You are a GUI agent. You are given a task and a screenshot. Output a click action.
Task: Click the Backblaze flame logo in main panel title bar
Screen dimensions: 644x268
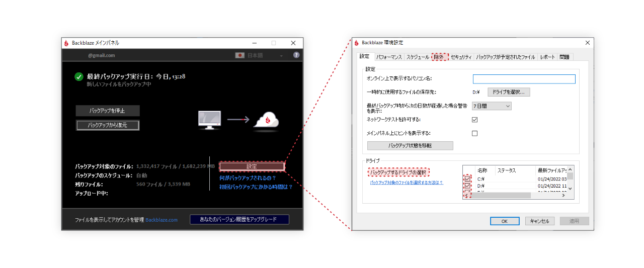pyautogui.click(x=66, y=43)
